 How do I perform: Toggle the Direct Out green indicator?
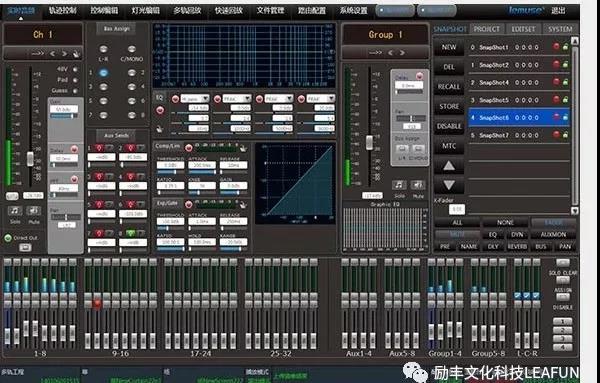point(8,238)
